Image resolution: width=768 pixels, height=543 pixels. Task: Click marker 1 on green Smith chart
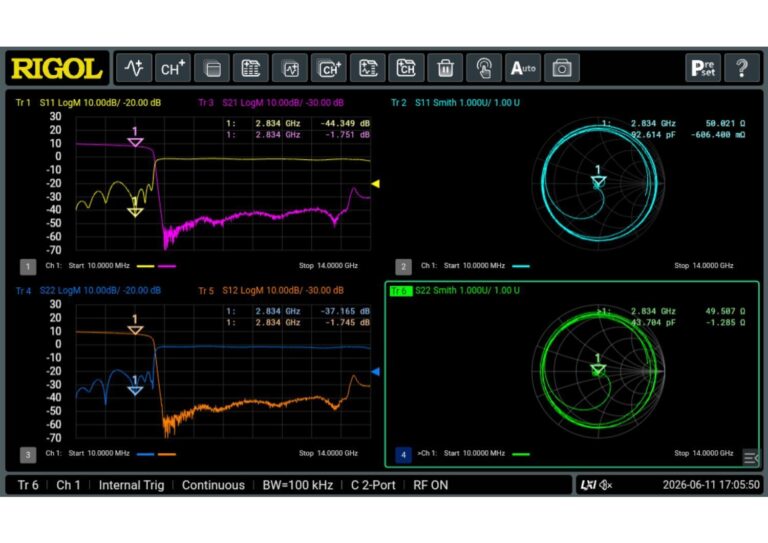598,369
